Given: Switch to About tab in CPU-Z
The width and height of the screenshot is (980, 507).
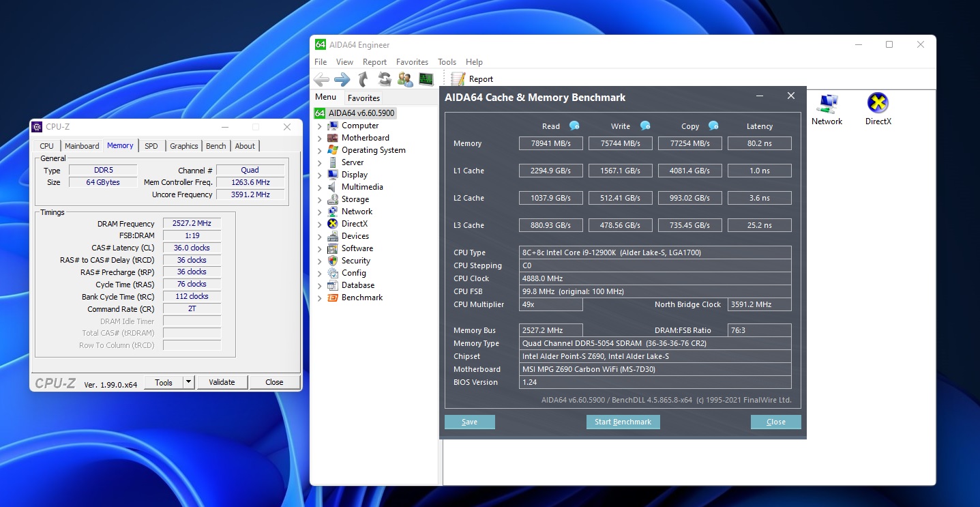Looking at the screenshot, I should [x=245, y=146].
